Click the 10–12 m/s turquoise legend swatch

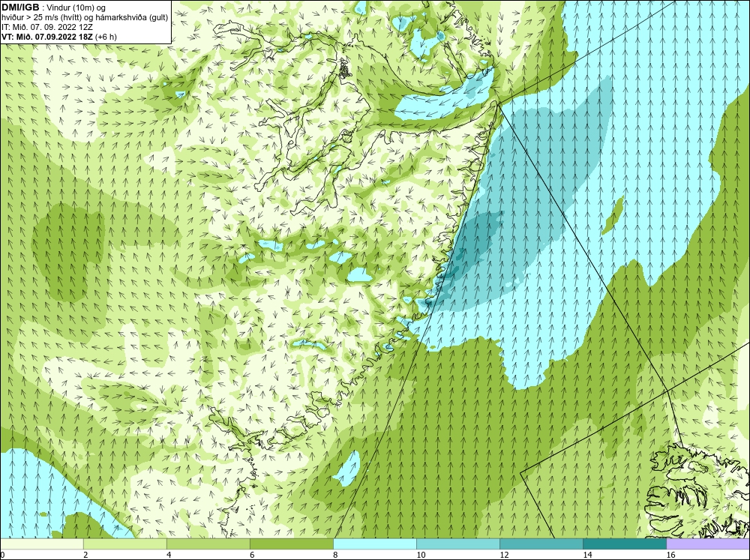click(457, 544)
